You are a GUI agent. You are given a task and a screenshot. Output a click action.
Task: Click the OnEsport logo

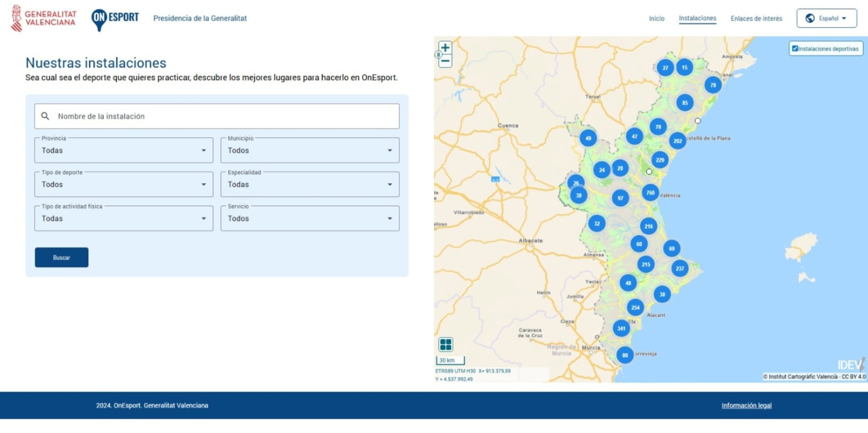click(x=115, y=18)
